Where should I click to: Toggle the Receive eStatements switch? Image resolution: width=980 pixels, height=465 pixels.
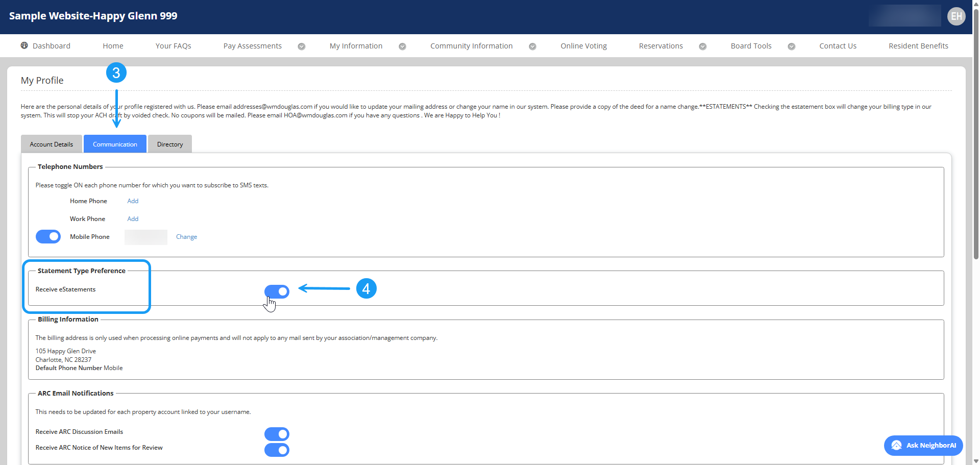277,291
